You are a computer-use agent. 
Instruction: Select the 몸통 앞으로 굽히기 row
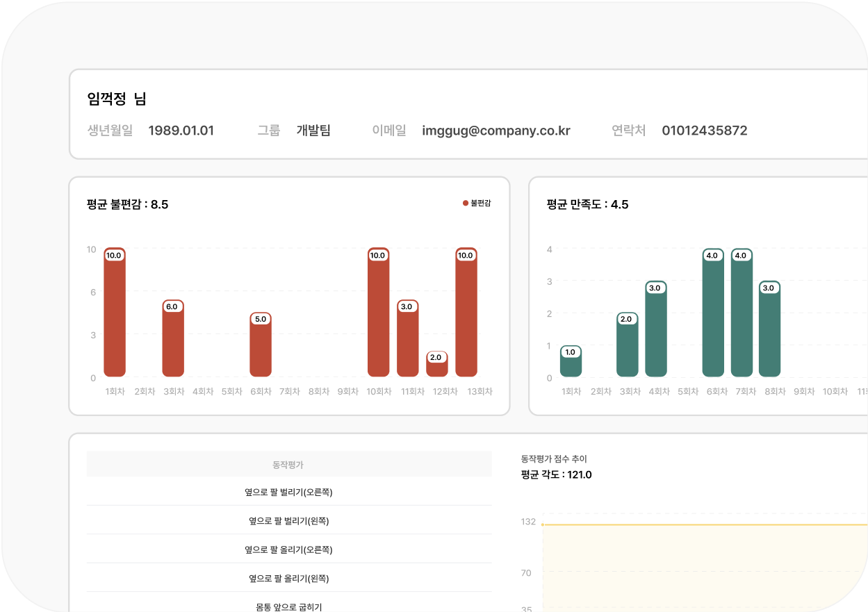coord(288,605)
